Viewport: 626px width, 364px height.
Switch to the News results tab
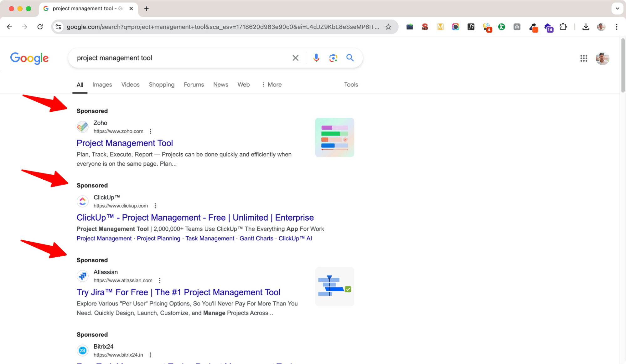coord(220,85)
